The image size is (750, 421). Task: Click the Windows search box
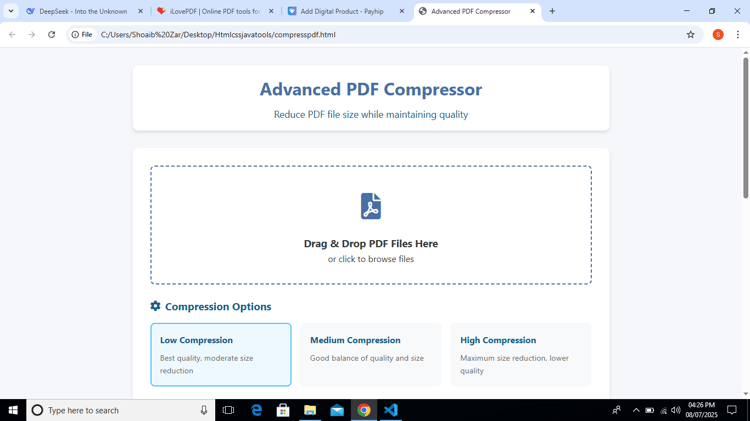pyautogui.click(x=121, y=410)
